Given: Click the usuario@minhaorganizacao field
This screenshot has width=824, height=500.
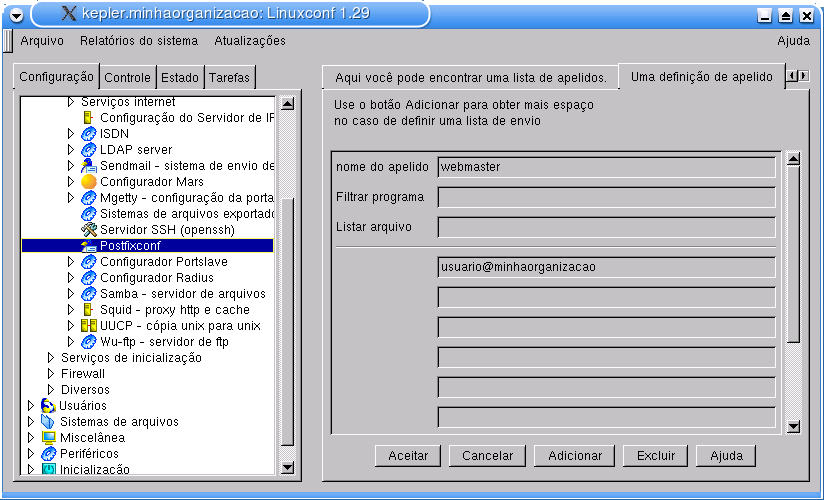Looking at the screenshot, I should [606, 267].
